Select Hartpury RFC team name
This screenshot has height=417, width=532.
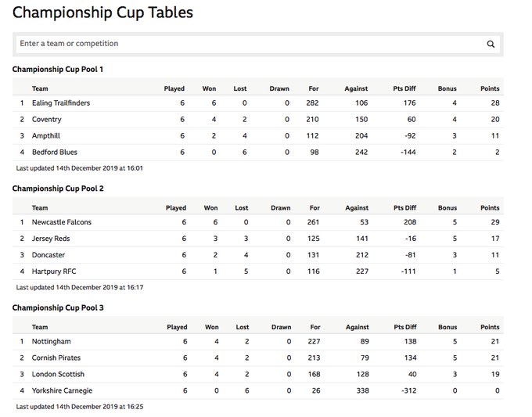[54, 271]
